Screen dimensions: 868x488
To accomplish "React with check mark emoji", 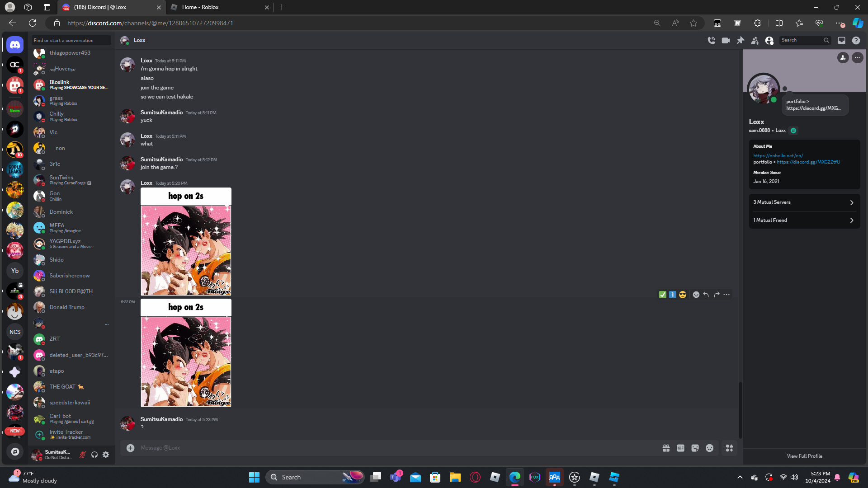I will pyautogui.click(x=662, y=295).
